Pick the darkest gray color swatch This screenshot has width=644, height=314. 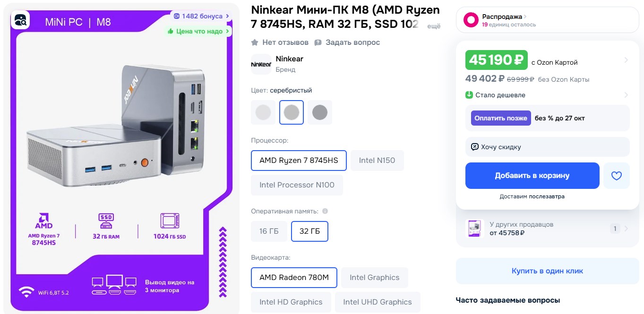point(320,112)
